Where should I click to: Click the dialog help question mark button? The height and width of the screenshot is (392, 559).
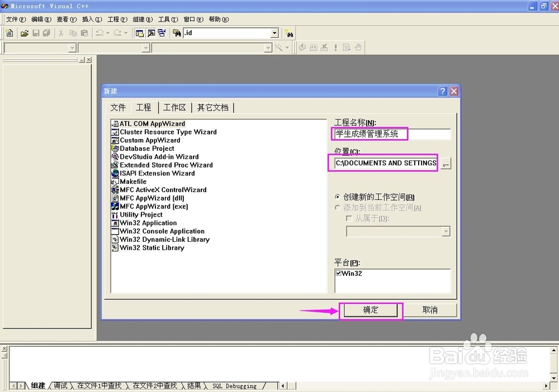click(x=442, y=91)
